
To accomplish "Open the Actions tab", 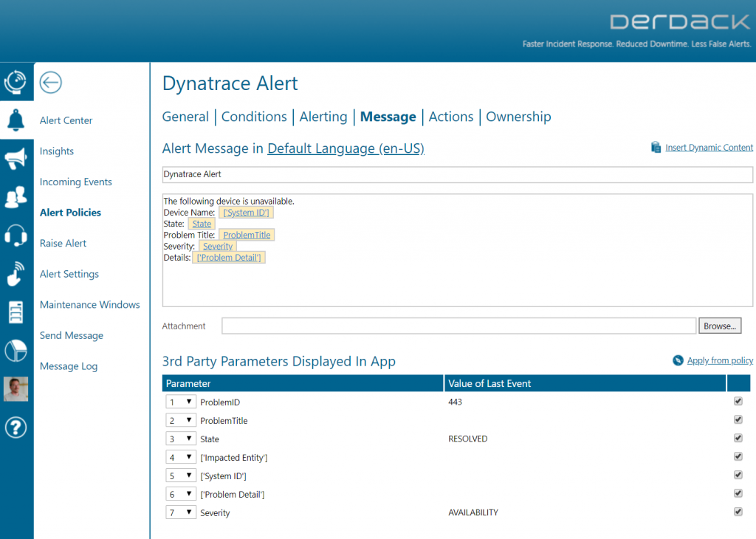I will [451, 117].
